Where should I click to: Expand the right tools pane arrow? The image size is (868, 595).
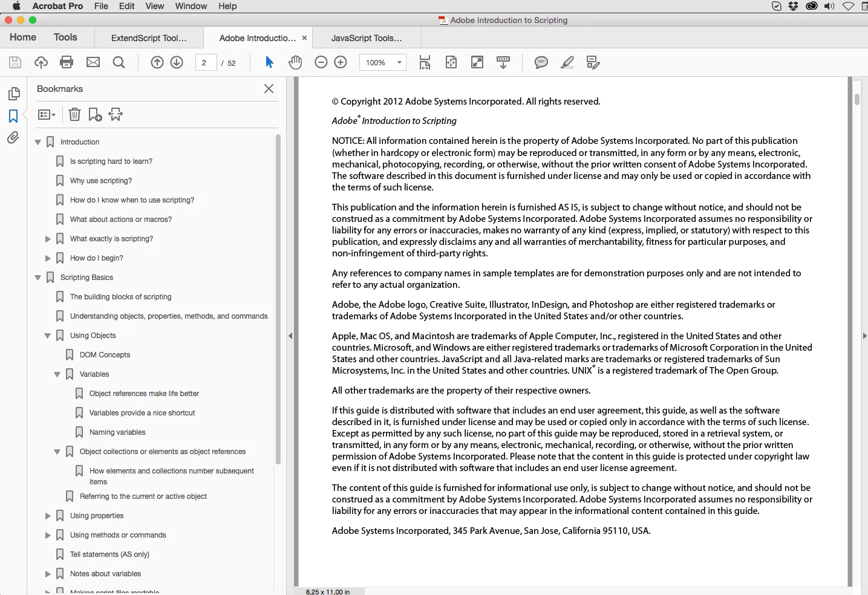pos(864,336)
